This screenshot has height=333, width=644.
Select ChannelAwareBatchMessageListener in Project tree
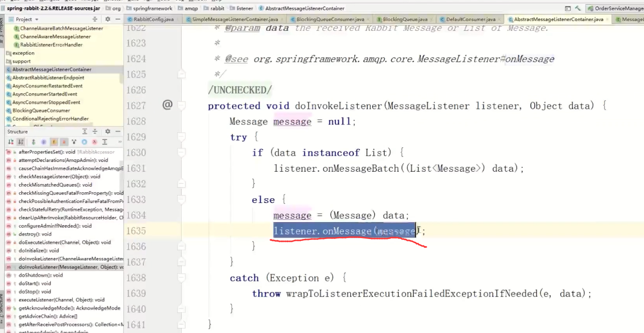(61, 28)
